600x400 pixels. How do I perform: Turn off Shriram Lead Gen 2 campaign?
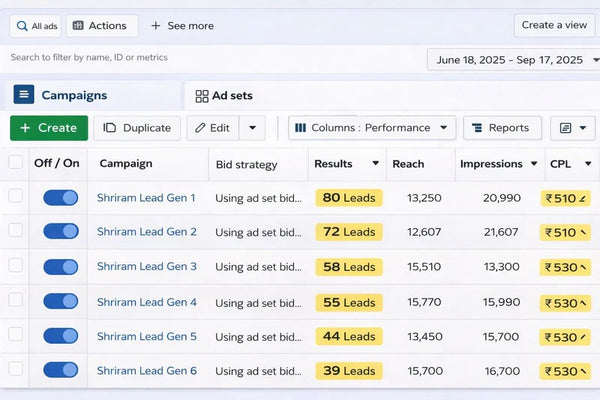tap(60, 231)
